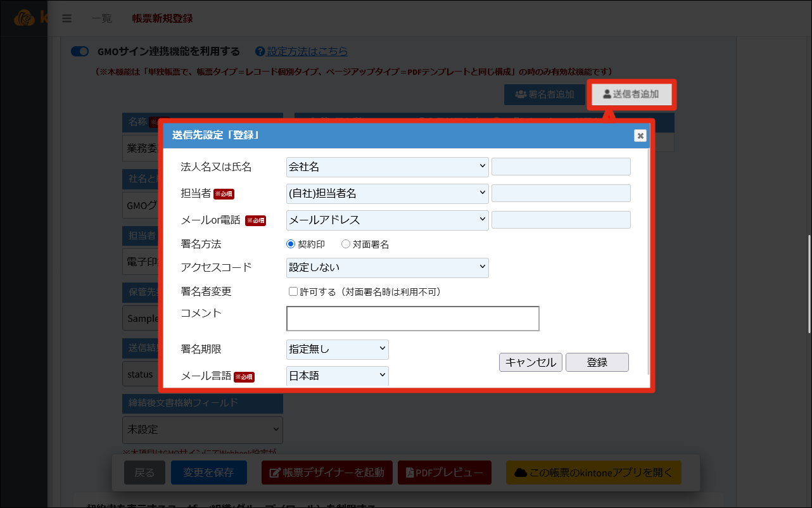Check the 署名者変更 許可する checkbox
The height and width of the screenshot is (508, 812).
293,292
